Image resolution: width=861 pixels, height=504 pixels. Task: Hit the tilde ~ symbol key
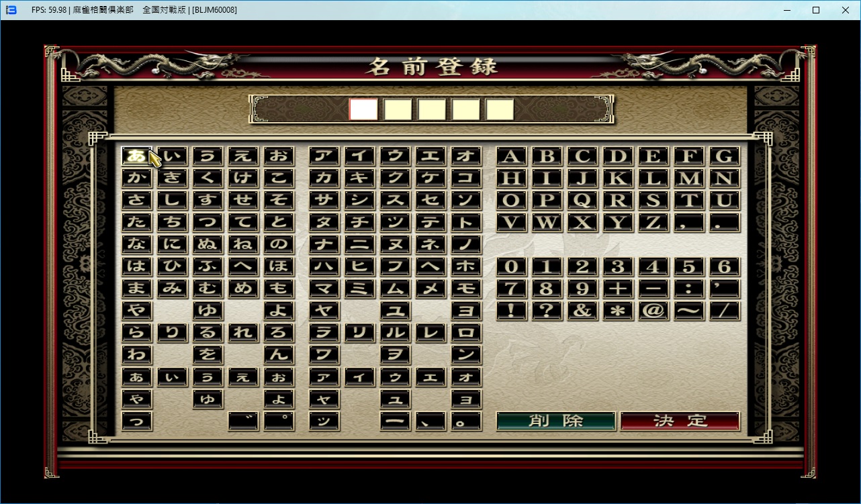point(688,311)
